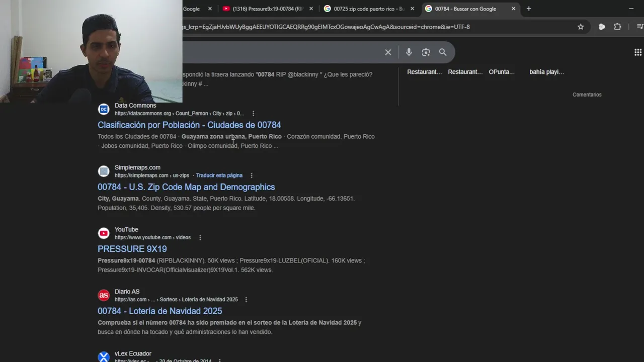Viewport: 644px width, 362px height.
Task: Open the PRESSURE 9X19 YouTube result
Action: coord(132,249)
